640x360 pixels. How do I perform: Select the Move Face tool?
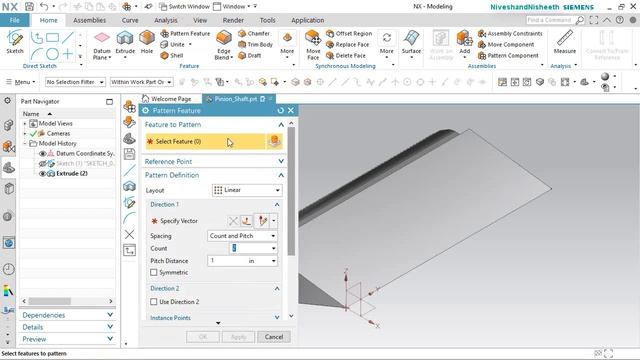(x=313, y=45)
